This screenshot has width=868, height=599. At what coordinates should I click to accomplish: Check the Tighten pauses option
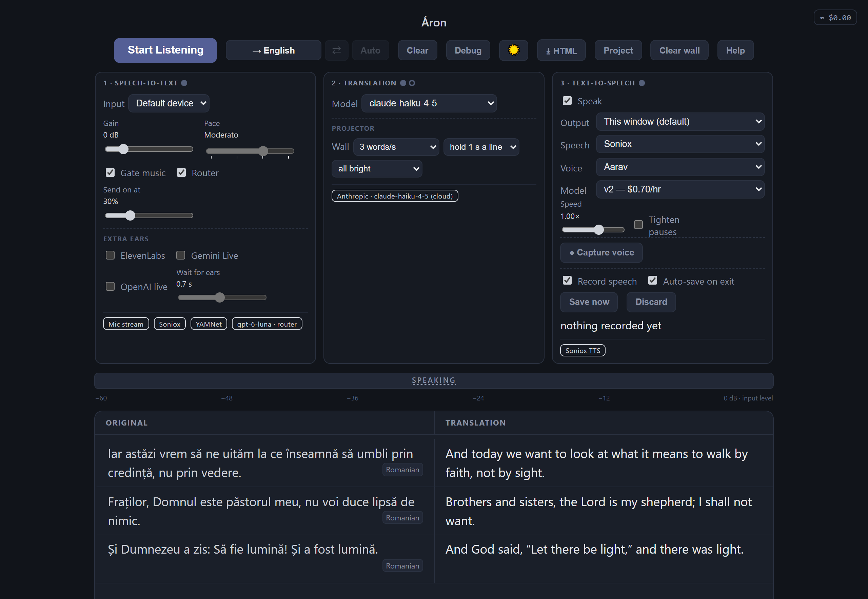coord(638,224)
